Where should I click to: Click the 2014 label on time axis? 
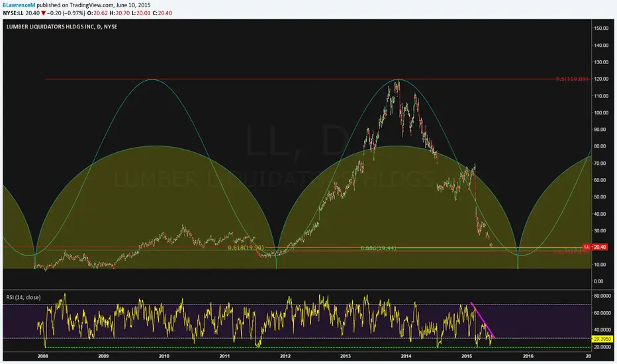click(406, 356)
